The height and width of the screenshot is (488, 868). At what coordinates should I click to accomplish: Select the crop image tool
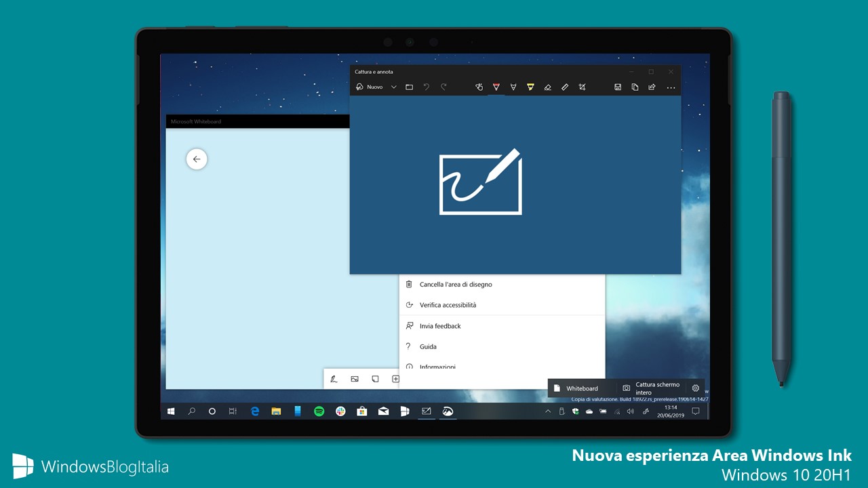(582, 87)
